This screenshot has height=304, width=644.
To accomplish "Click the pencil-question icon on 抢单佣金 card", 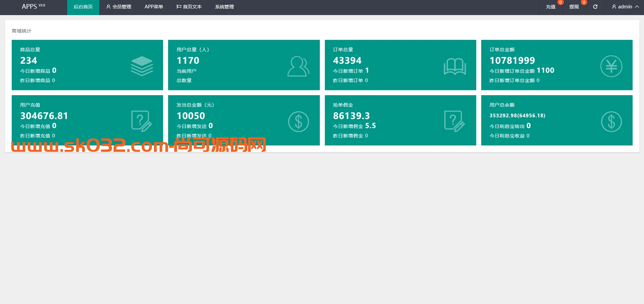I will [455, 121].
